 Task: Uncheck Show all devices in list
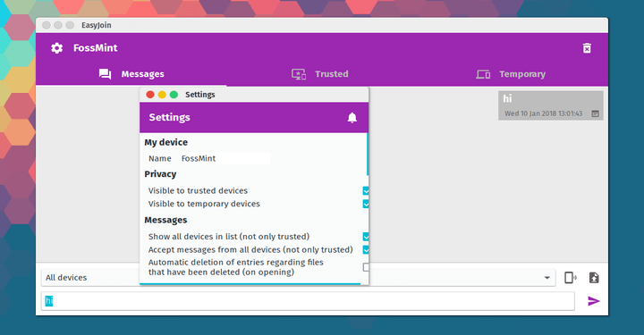(x=366, y=237)
